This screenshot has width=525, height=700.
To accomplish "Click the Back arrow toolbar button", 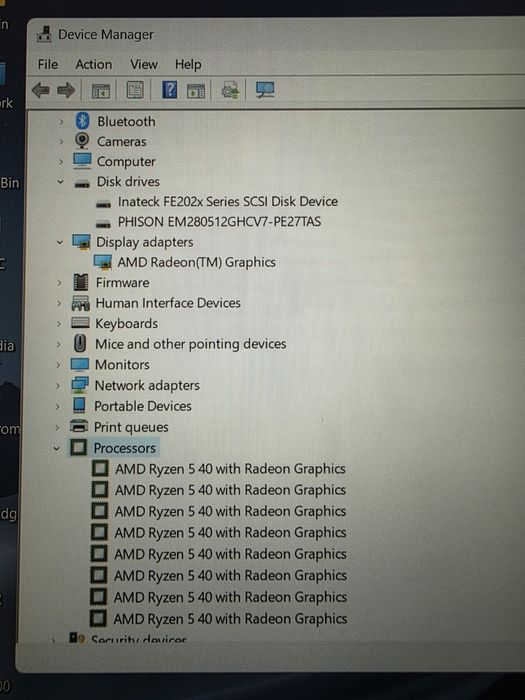I will [41, 91].
